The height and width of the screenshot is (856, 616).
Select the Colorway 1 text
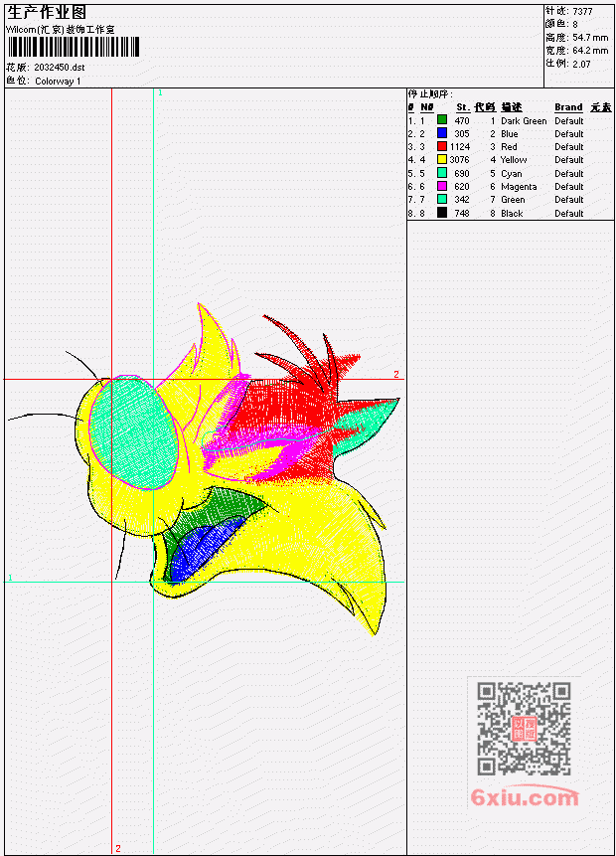(58, 81)
